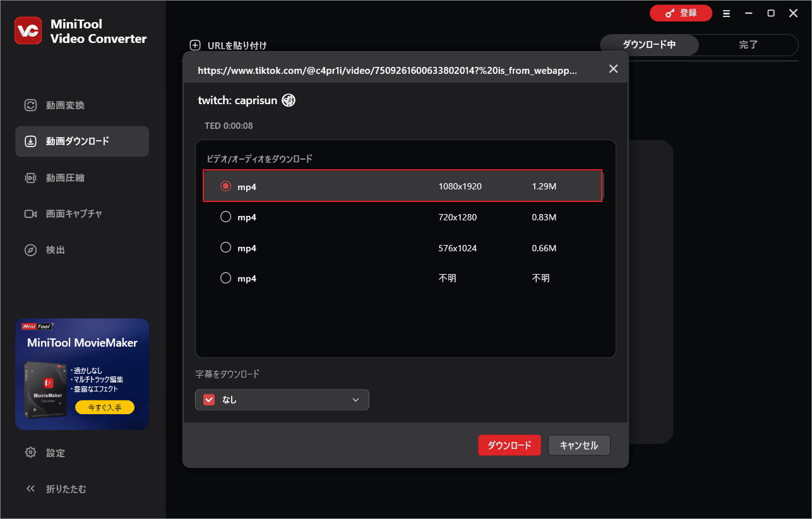Select the mp4 1080x1920 radio button
The width and height of the screenshot is (812, 519).
tap(225, 186)
